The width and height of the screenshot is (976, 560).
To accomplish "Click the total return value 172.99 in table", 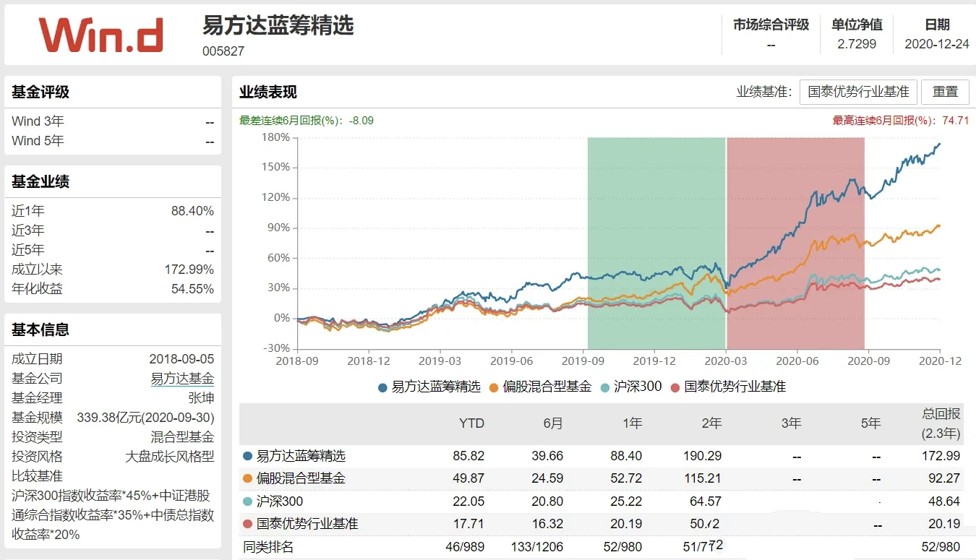I will coord(941,456).
